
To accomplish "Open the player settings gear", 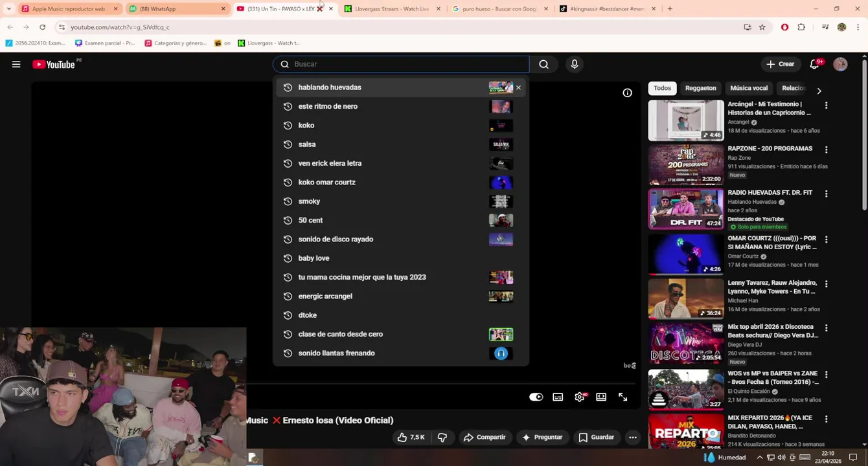I will pos(580,397).
